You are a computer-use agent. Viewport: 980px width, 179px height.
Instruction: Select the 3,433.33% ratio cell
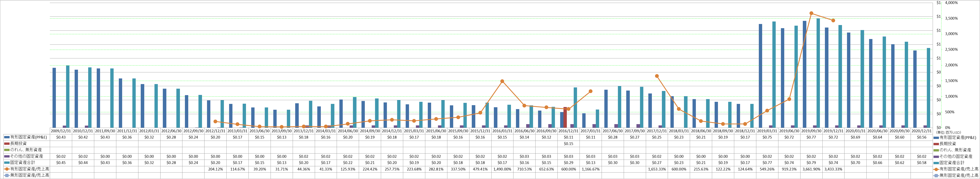tap(833, 169)
